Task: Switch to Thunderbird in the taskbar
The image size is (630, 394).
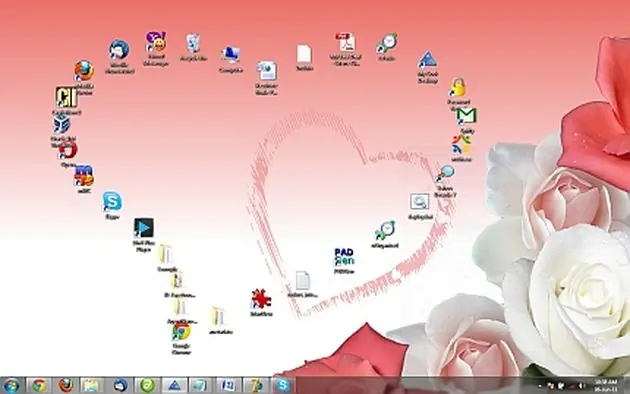Action: click(x=120, y=386)
